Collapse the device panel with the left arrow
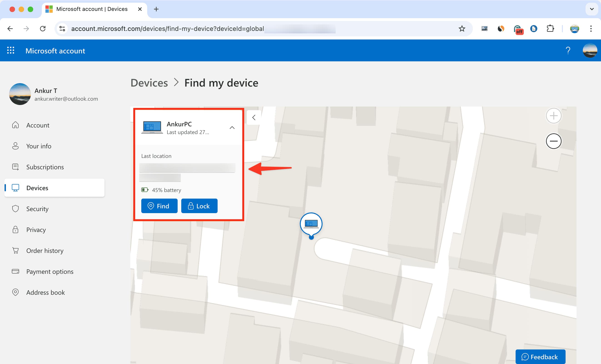Image resolution: width=601 pixels, height=364 pixels. point(254,117)
